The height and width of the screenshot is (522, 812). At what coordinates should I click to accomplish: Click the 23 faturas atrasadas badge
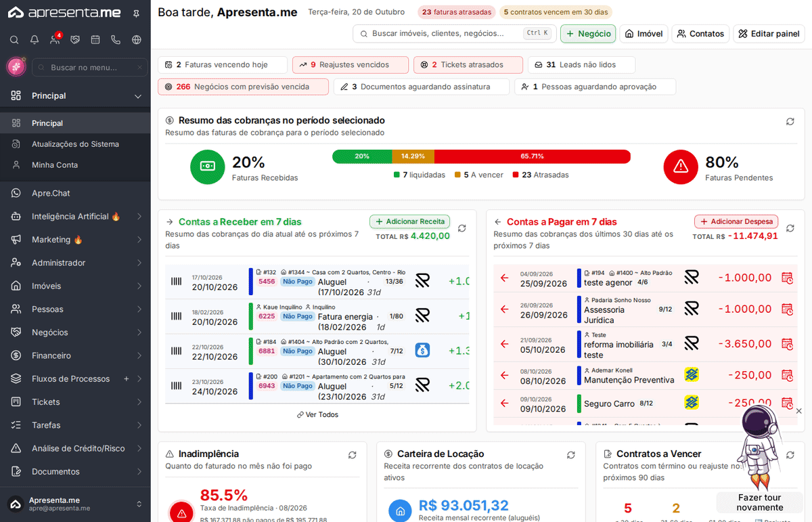457,12
